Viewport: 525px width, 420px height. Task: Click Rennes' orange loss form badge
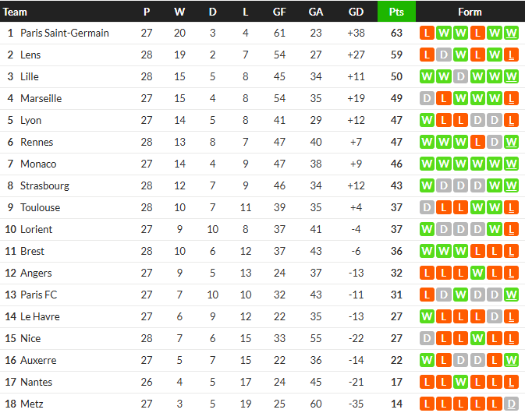click(477, 143)
